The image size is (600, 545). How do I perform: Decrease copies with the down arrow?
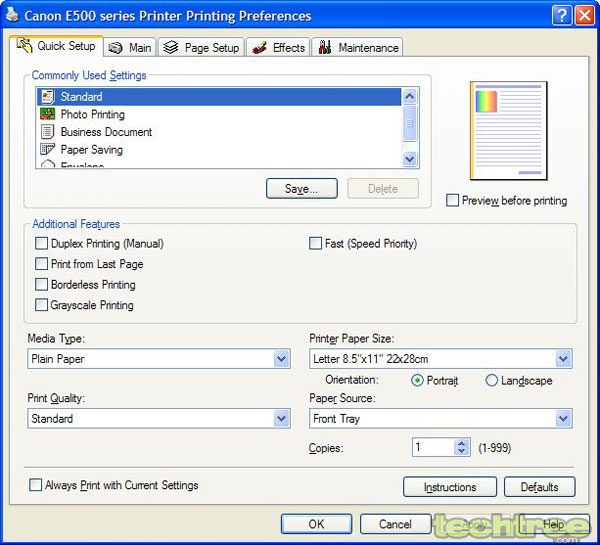pos(461,451)
